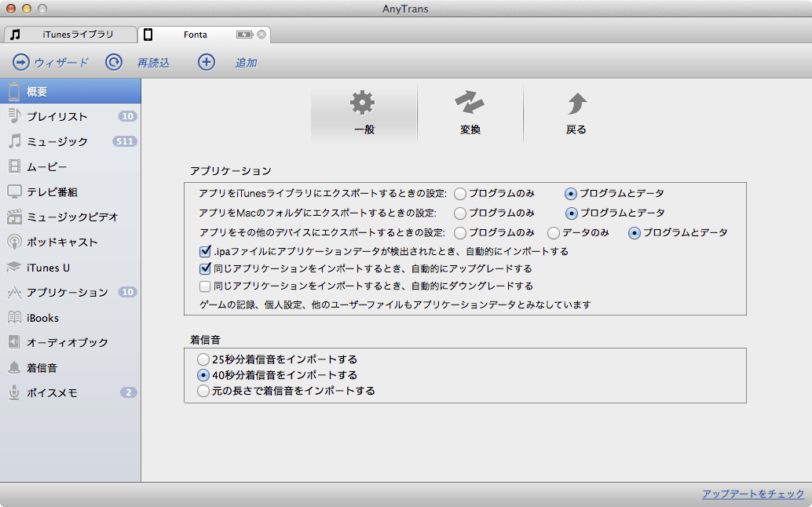The width and height of the screenshot is (812, 507).
Task: Click the アプリケーション sidebar icon
Action: (x=14, y=293)
